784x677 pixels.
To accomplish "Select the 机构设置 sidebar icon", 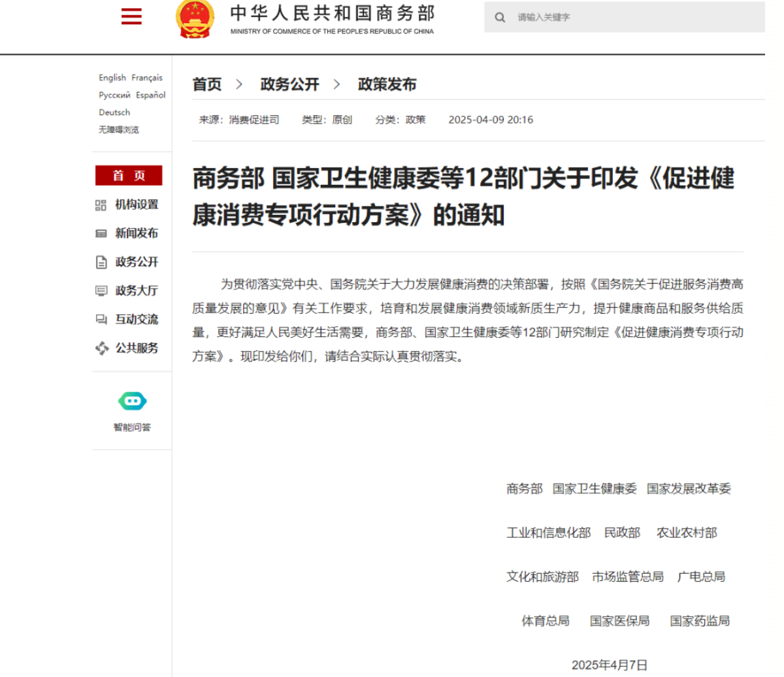I will 102,205.
